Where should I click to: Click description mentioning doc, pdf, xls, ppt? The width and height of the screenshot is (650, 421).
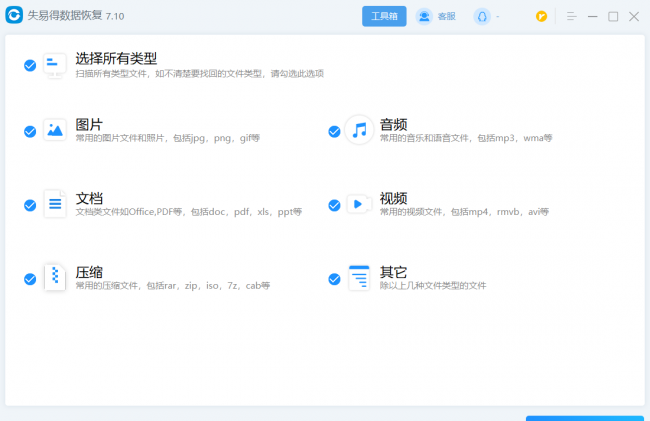189,212
